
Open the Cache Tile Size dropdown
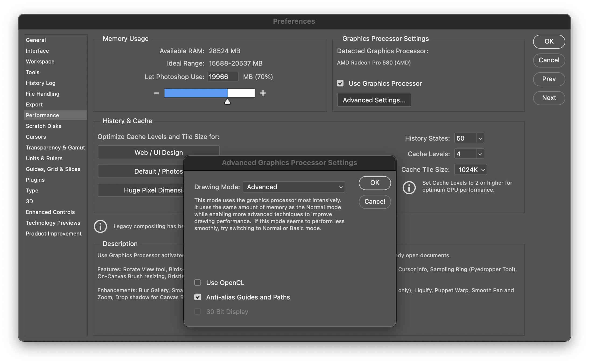point(471,170)
